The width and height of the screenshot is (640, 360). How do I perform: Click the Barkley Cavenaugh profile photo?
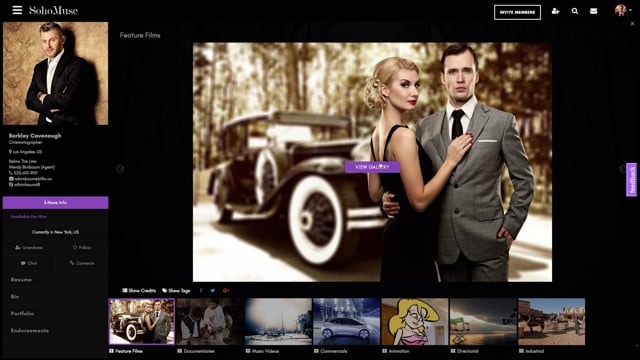click(56, 73)
